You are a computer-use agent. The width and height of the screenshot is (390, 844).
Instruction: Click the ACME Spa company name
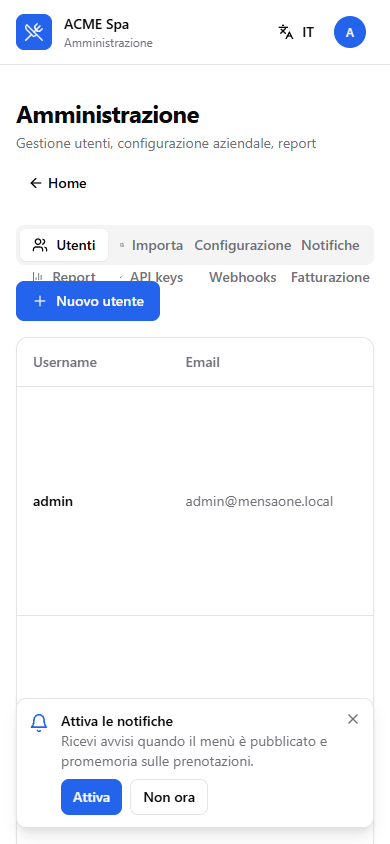96,24
